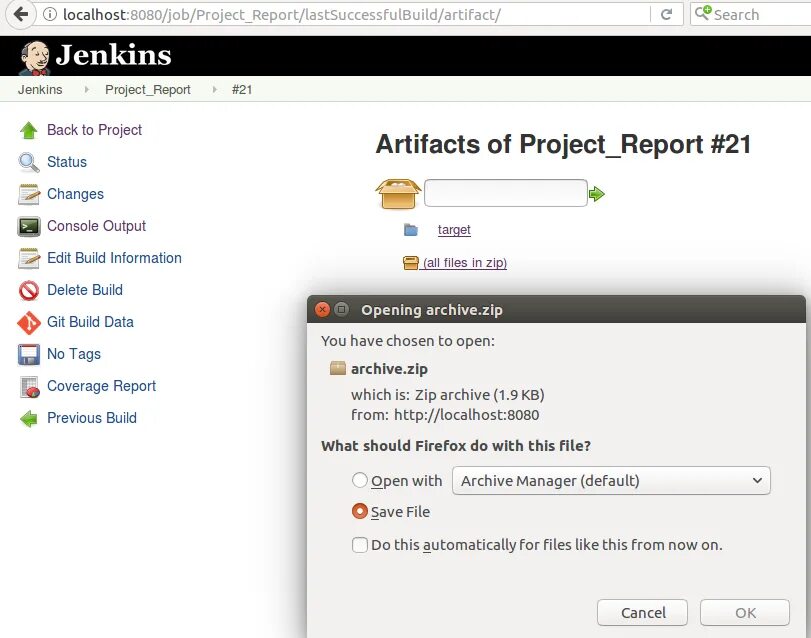This screenshot has width=811, height=638.
Task: Click the Git Build Data diamond icon
Action: coord(29,323)
